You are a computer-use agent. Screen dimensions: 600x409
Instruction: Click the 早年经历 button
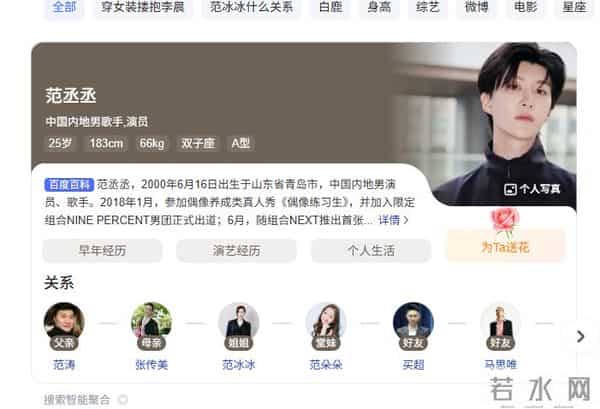click(102, 251)
